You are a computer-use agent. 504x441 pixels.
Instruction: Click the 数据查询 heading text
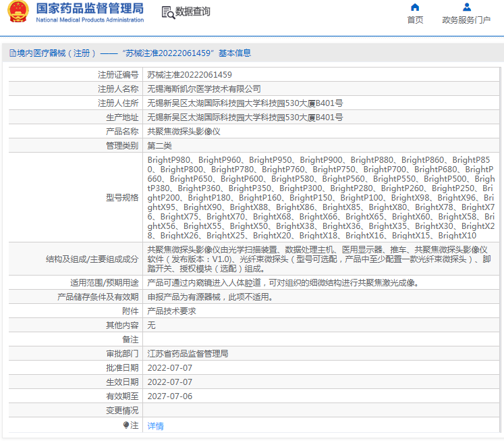pos(192,11)
